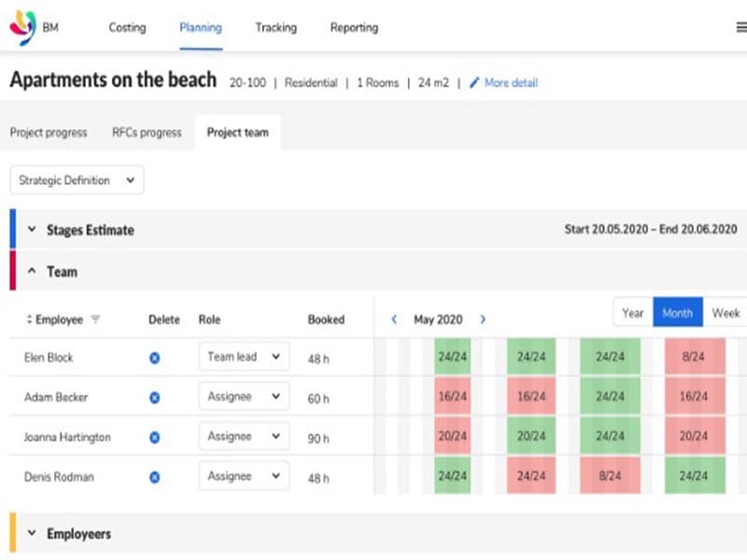Switch to the RFCs progress tab
747x560 pixels.
click(x=147, y=133)
